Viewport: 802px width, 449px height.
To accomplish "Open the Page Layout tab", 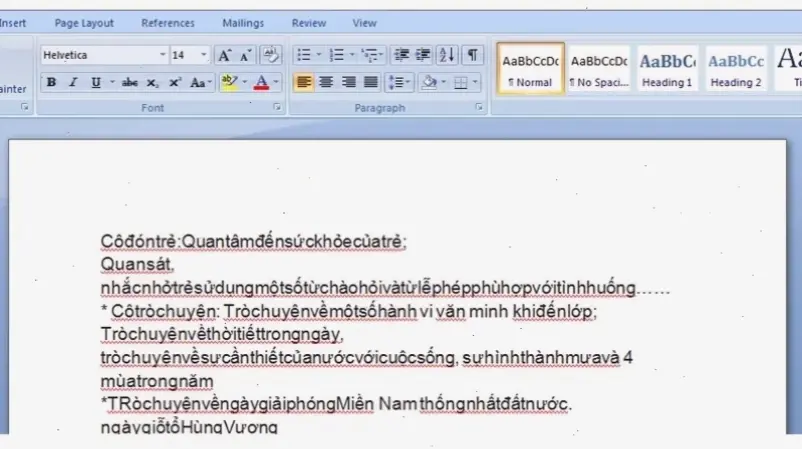I will click(x=84, y=23).
